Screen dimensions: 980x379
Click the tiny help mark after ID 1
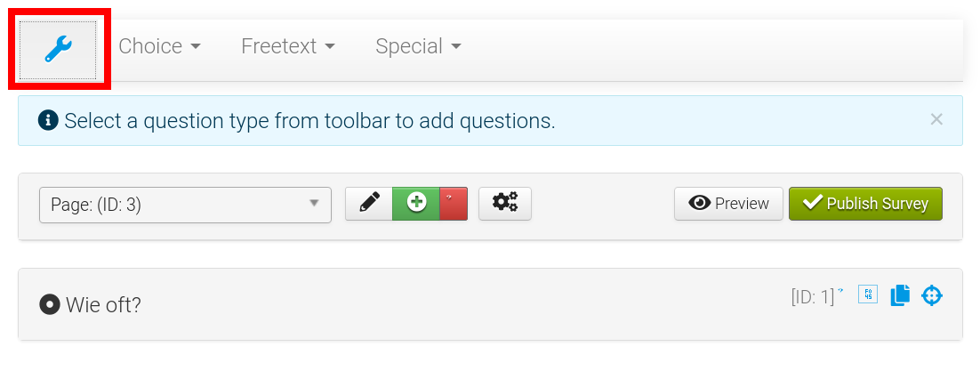(x=840, y=290)
